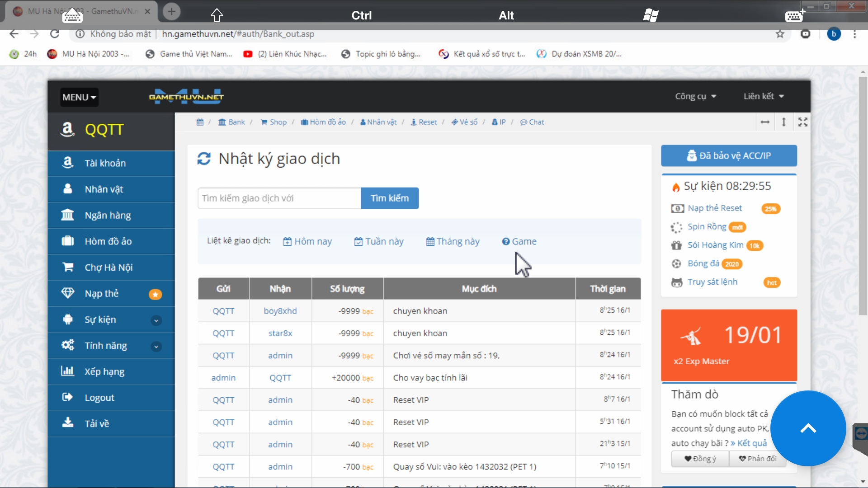The height and width of the screenshot is (488, 868).
Task: Expand the Công cụ dropdown
Action: pyautogui.click(x=695, y=96)
